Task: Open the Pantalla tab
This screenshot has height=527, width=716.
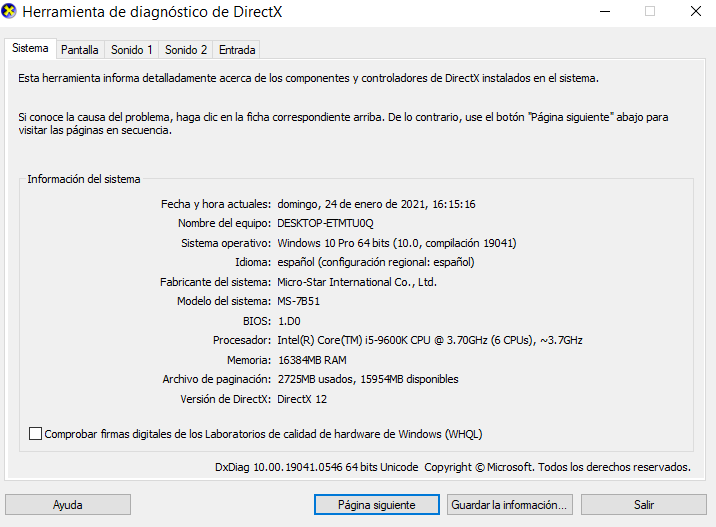Action: (80, 50)
